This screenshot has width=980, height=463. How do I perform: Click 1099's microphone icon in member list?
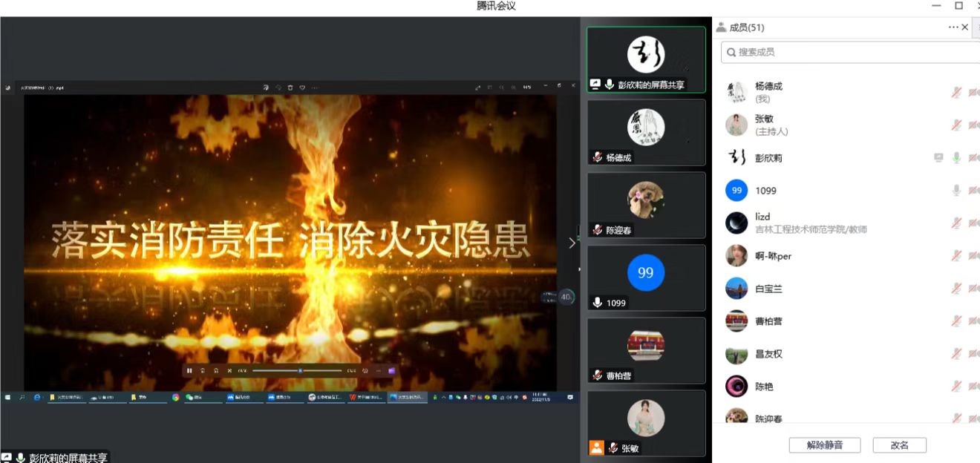click(x=957, y=190)
